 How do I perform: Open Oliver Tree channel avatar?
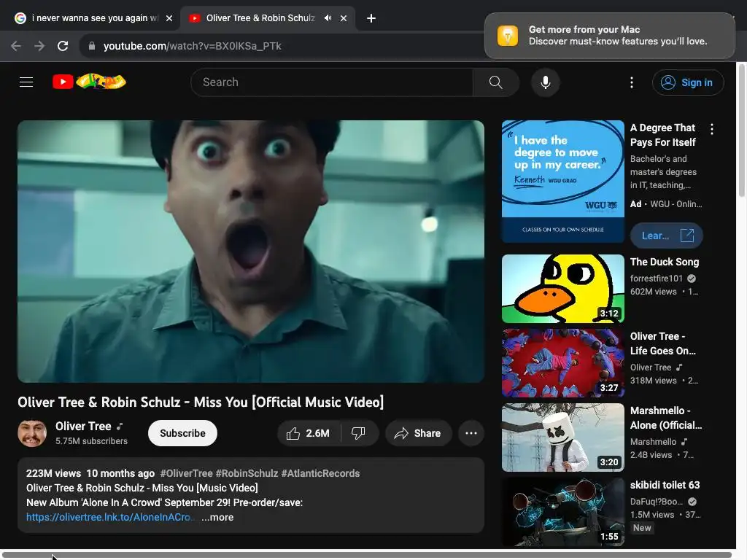click(x=32, y=433)
